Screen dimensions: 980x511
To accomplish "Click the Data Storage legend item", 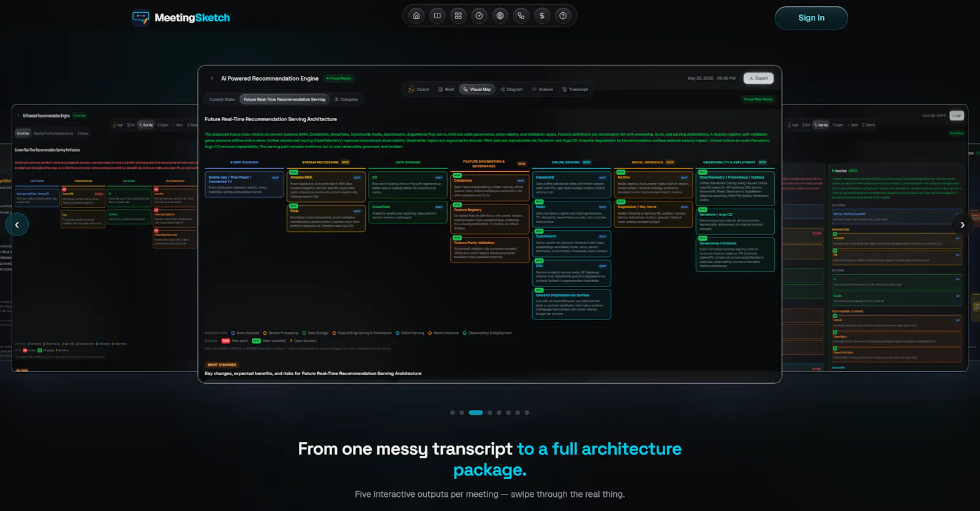I will click(x=315, y=333).
